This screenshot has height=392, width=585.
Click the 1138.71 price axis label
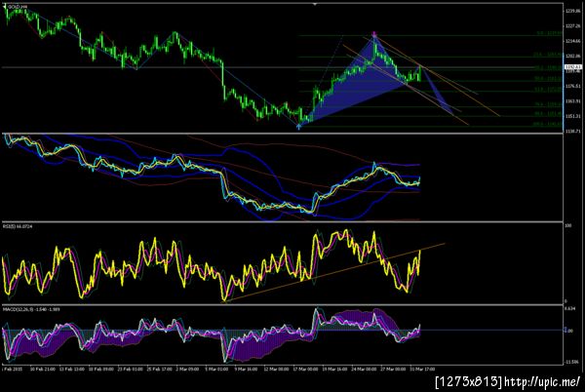(x=572, y=132)
